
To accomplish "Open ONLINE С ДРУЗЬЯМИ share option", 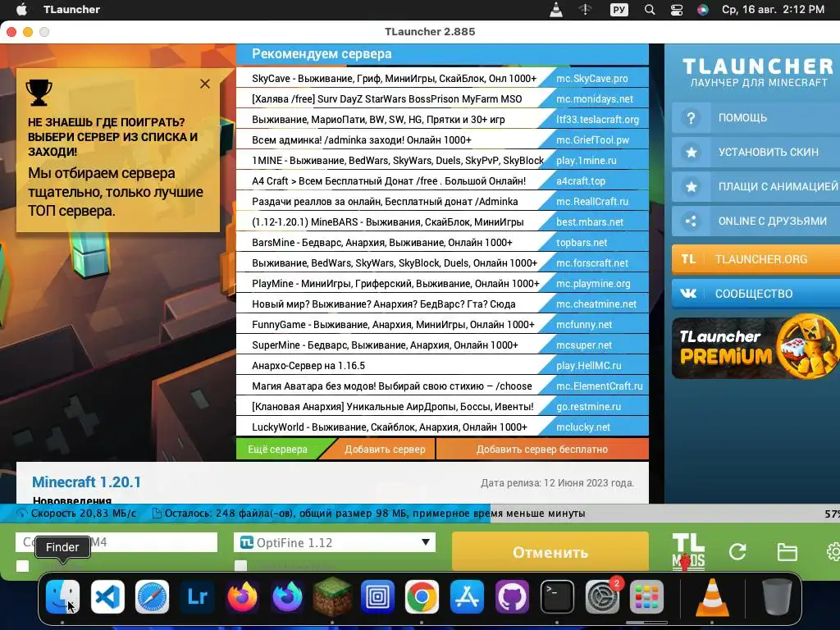I will click(x=756, y=221).
